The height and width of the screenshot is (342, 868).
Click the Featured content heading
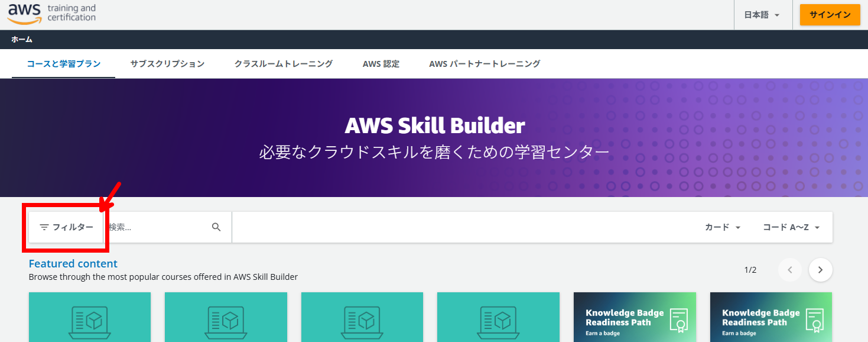[73, 264]
